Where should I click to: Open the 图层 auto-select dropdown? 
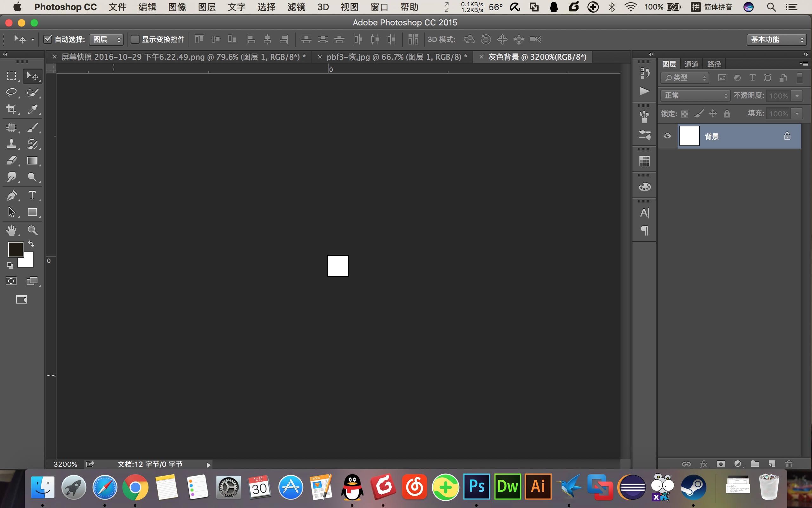(x=106, y=39)
